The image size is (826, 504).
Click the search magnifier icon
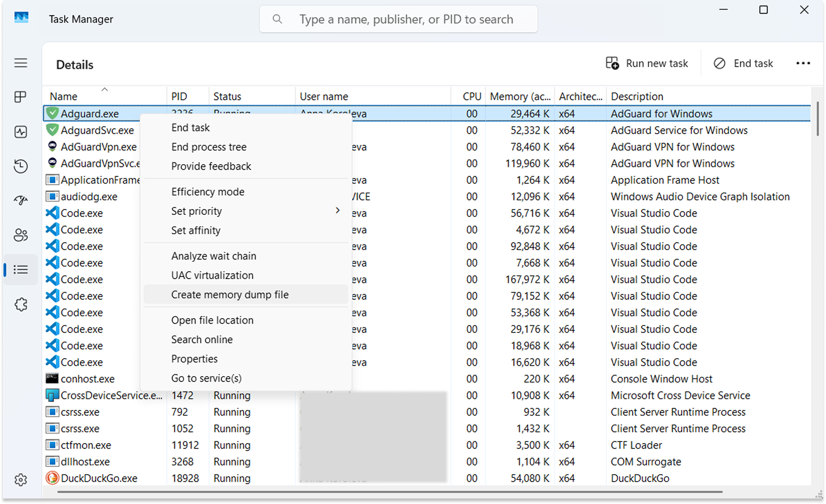(277, 19)
